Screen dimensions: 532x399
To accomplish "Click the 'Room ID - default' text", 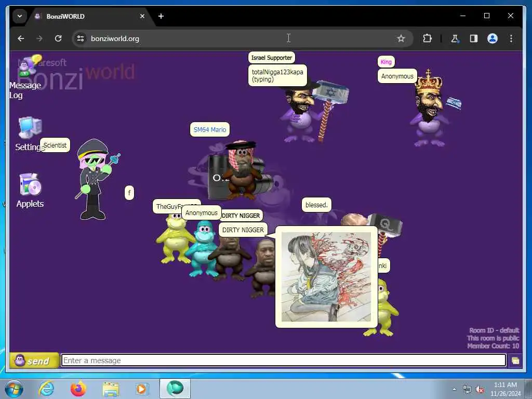I will [494, 330].
